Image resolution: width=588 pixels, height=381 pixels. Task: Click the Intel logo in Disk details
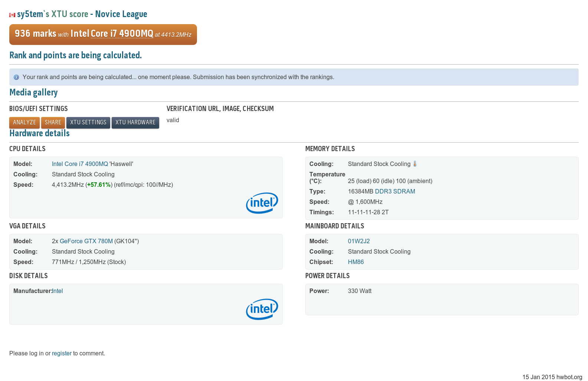point(262,309)
